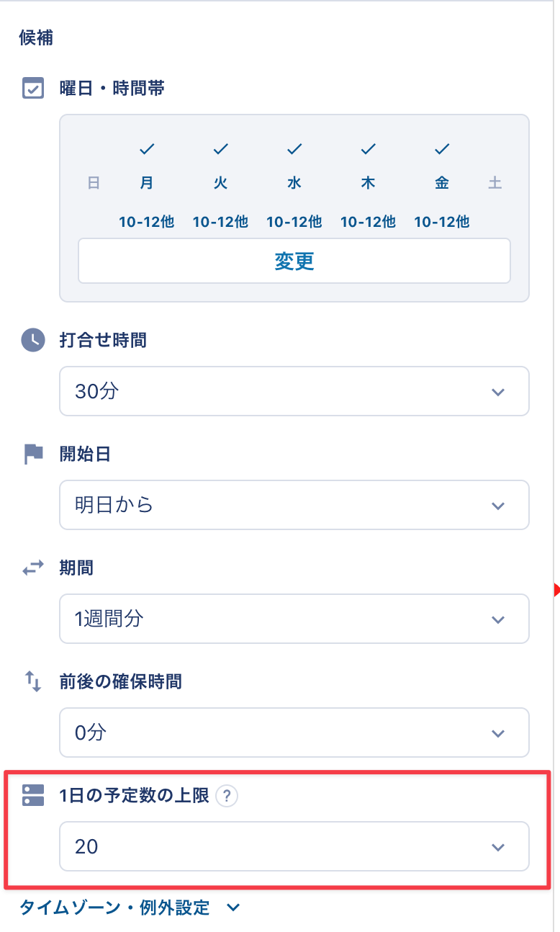
Task: Click the server icon beside 1日の予定数の上限
Action: [33, 795]
